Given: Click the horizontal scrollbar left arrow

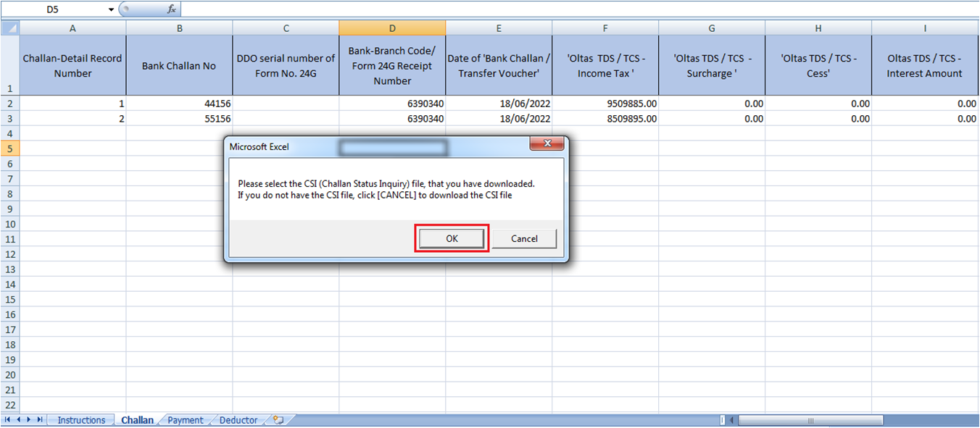Looking at the screenshot, I should [732, 419].
